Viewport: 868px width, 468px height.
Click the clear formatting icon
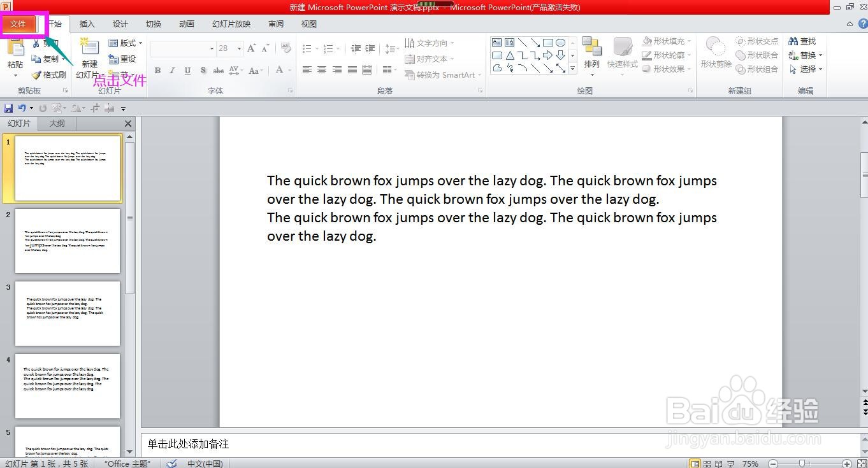285,48
